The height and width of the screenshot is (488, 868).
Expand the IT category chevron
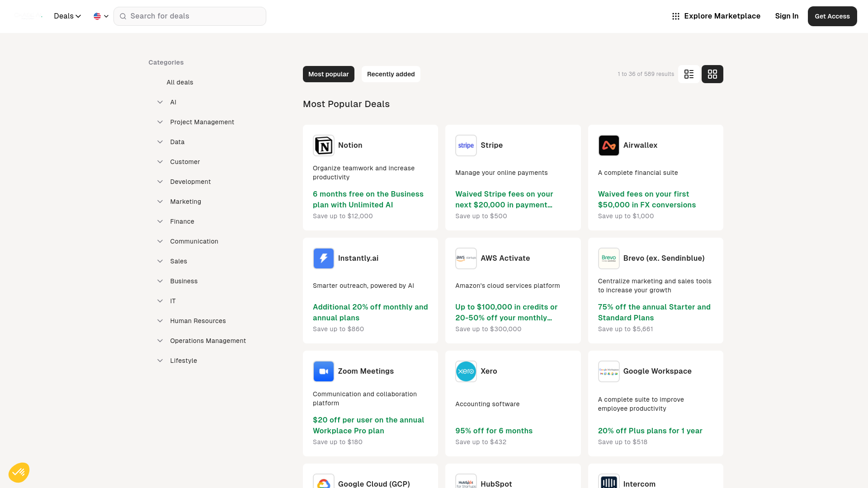(160, 301)
